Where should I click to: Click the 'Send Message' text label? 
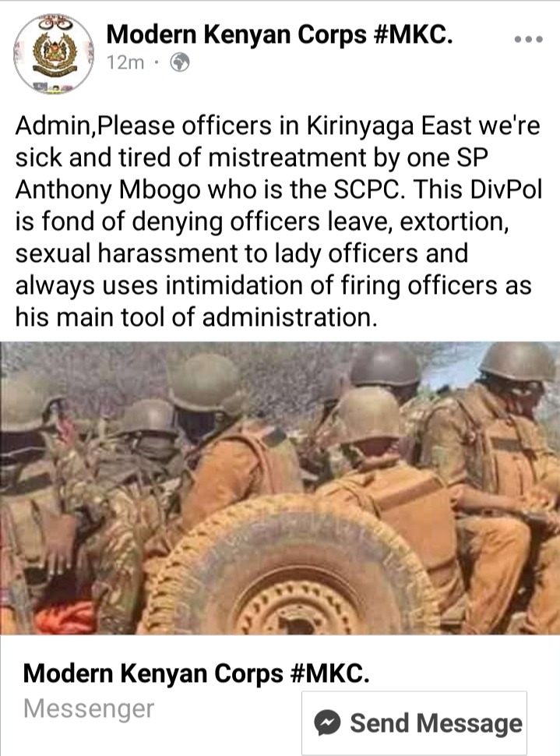point(435,722)
